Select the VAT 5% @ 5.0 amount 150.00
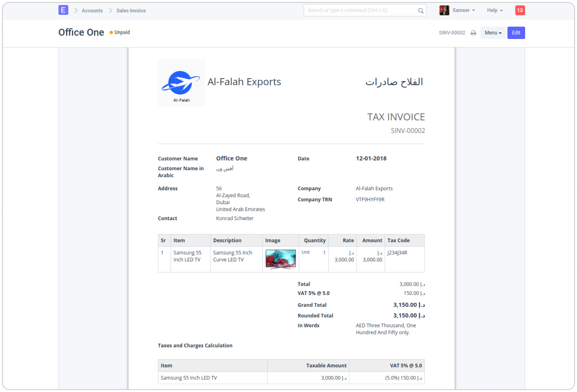The image size is (577, 392). (414, 293)
